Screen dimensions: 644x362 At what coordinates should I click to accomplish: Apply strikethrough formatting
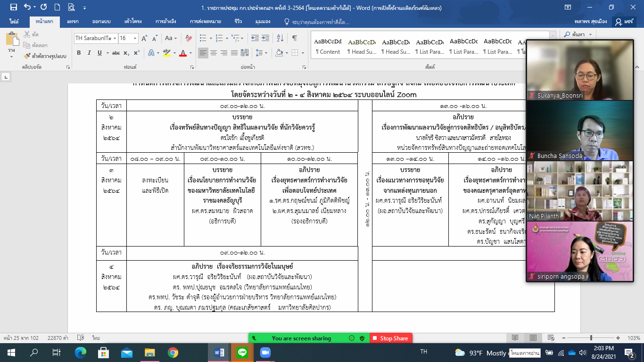click(116, 53)
